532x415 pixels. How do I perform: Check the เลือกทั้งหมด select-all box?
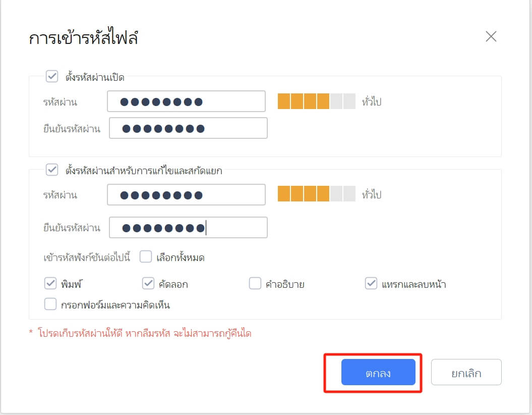tap(146, 257)
